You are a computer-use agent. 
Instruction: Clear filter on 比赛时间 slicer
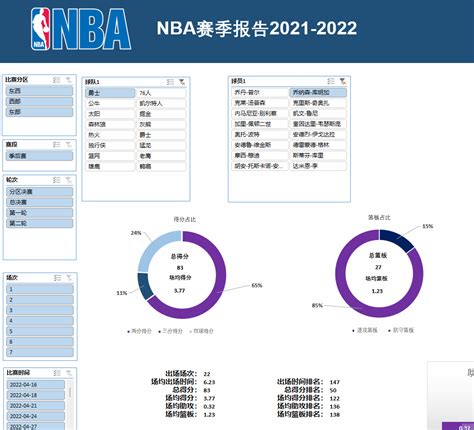(69, 373)
